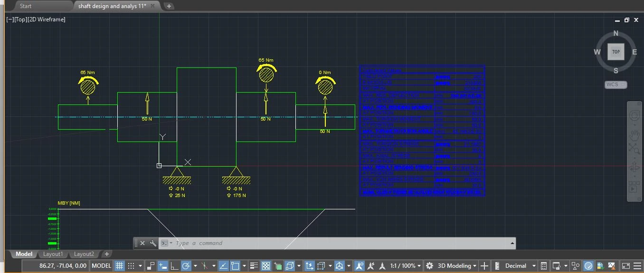Open command line customize wrench icon

pyautogui.click(x=152, y=243)
